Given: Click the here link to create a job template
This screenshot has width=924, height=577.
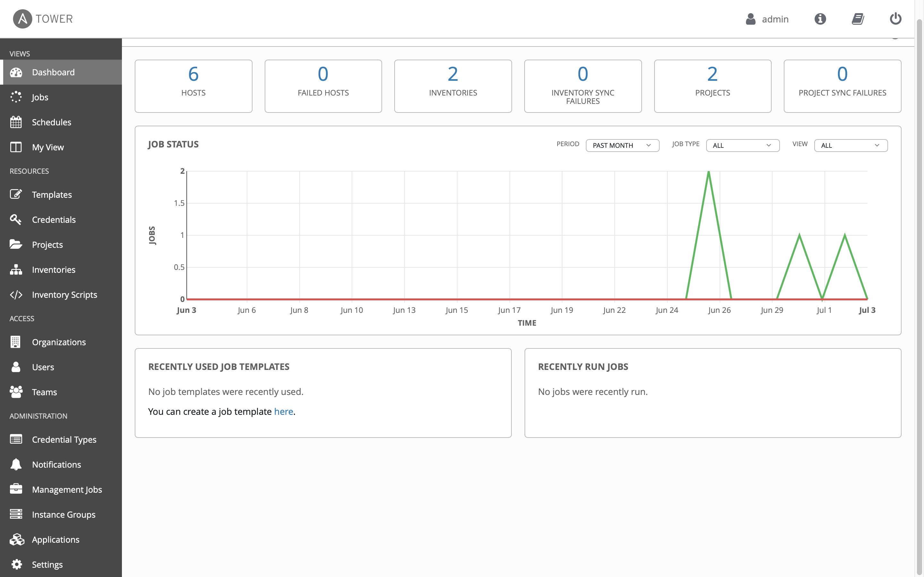Looking at the screenshot, I should 283,411.
